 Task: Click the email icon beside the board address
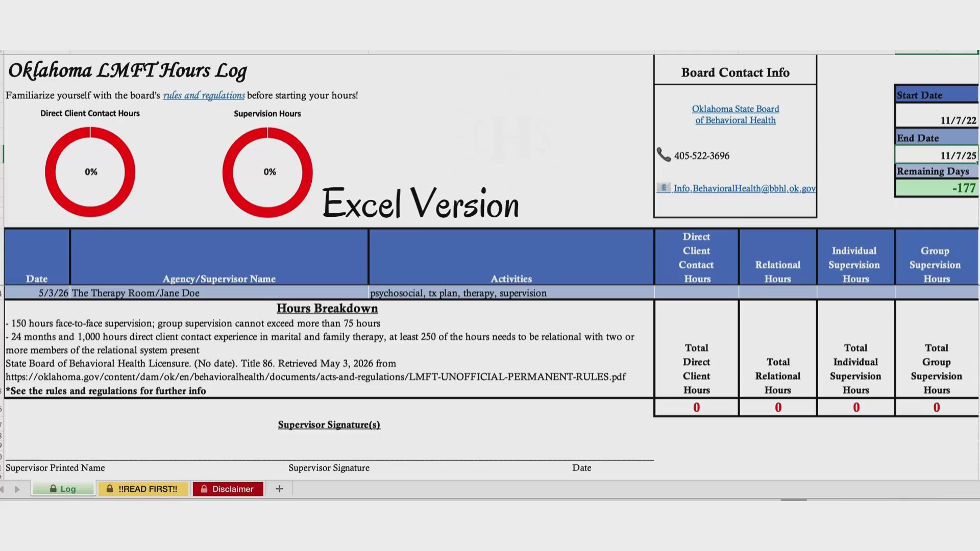pos(664,188)
